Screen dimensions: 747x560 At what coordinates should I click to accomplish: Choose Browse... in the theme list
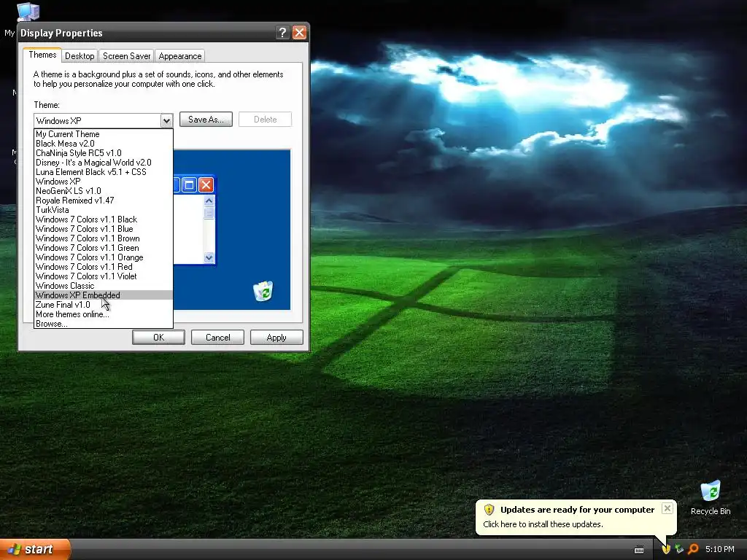(x=104, y=324)
